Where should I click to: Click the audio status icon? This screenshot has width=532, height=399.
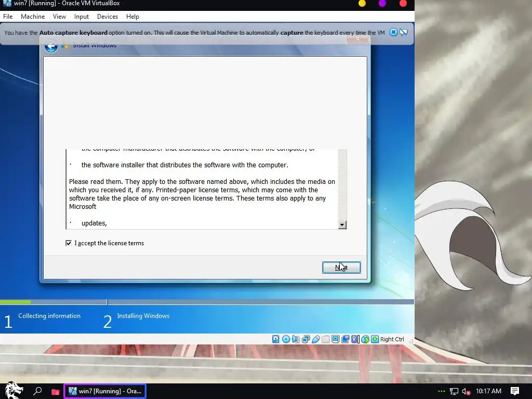pos(296,339)
